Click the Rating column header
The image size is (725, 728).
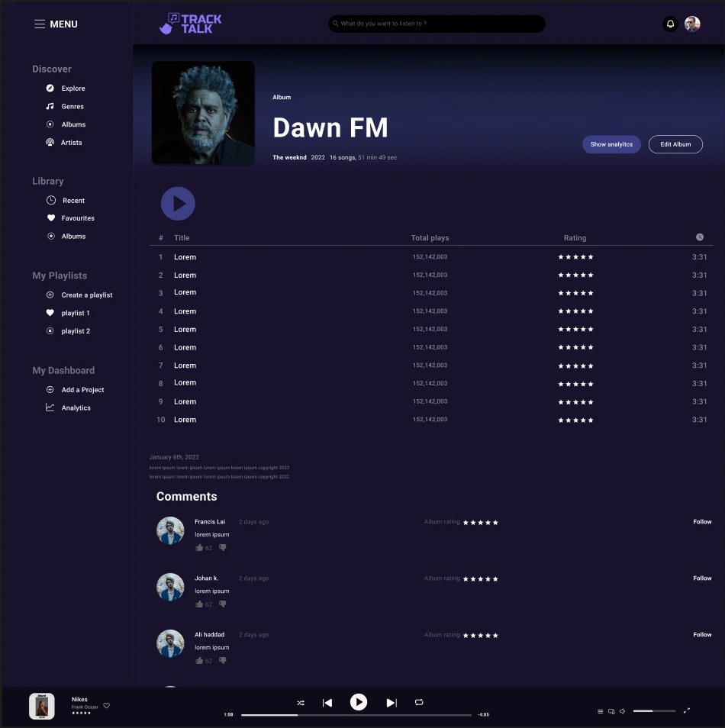coord(575,238)
